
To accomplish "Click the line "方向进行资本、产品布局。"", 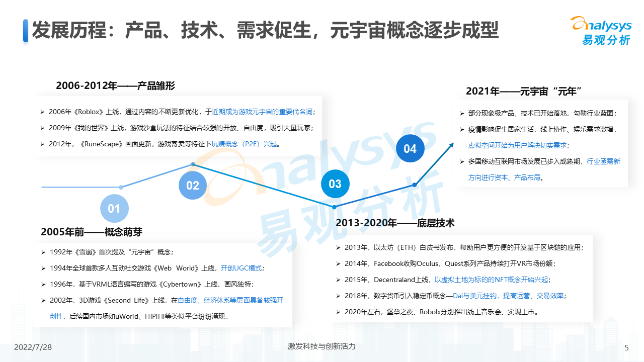I will 506,177.
